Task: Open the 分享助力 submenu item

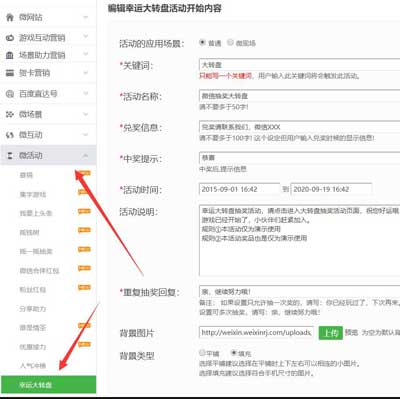Action: 33,309
